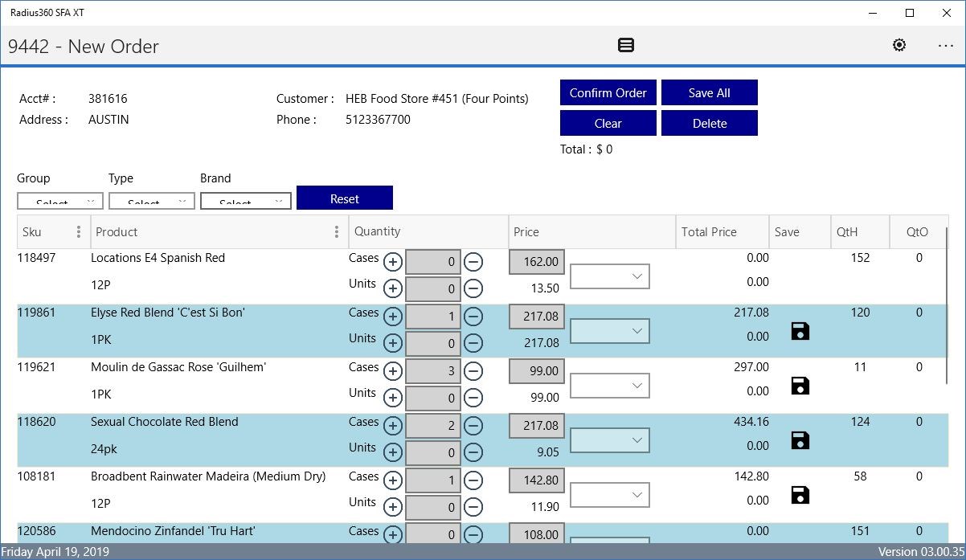
Task: Increase Cases for Locations E4 Spanish Red
Action: click(393, 262)
